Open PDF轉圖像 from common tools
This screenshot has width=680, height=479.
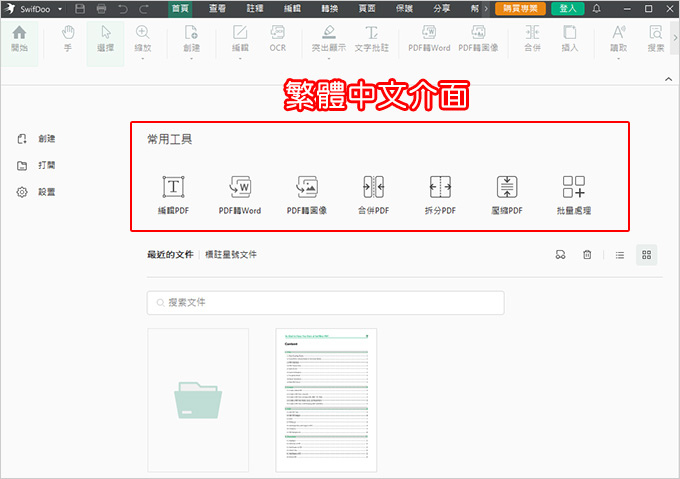click(x=307, y=195)
